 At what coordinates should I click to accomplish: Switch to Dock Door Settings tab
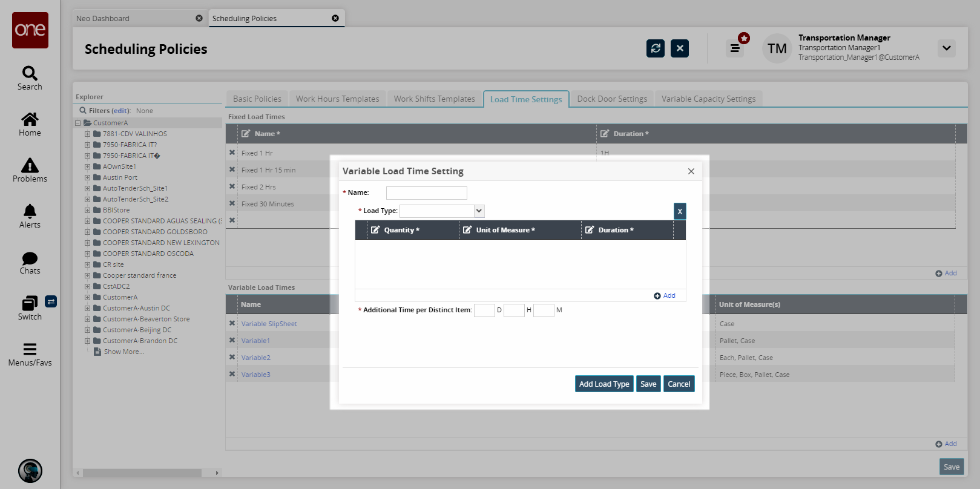pyautogui.click(x=611, y=99)
